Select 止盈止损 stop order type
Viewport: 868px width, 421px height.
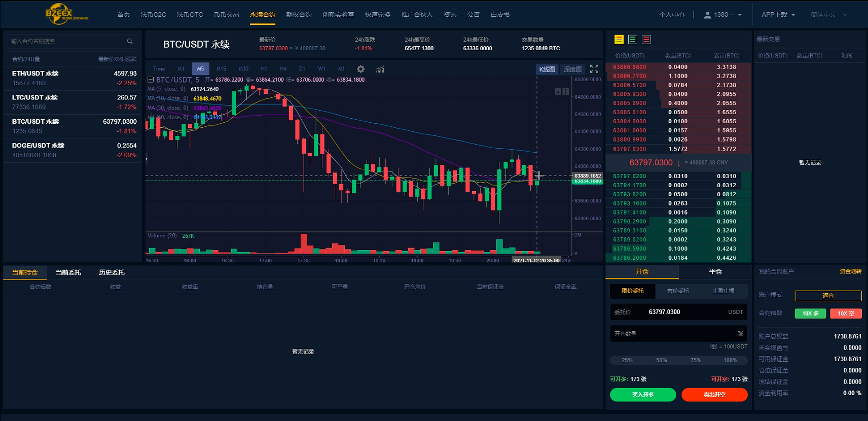coord(724,291)
